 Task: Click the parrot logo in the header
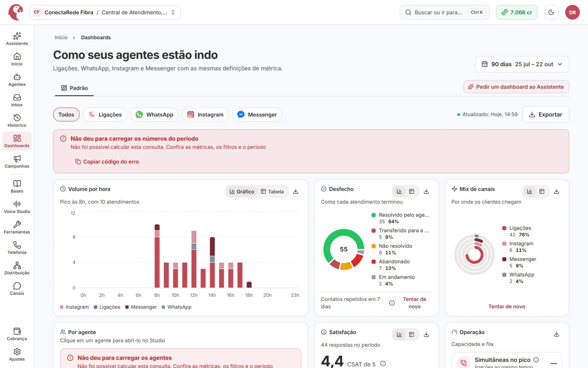point(16,12)
